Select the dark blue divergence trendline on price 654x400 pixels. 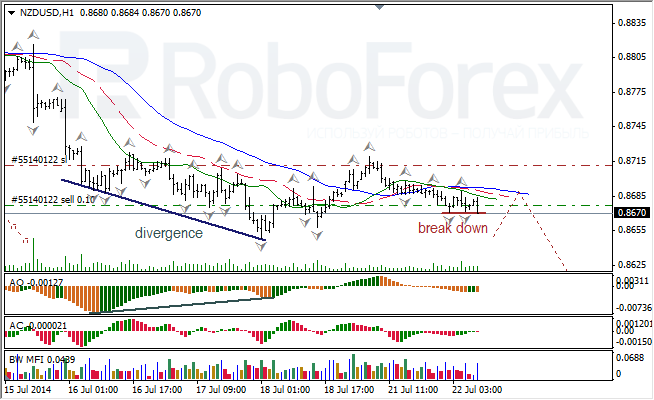(160, 207)
